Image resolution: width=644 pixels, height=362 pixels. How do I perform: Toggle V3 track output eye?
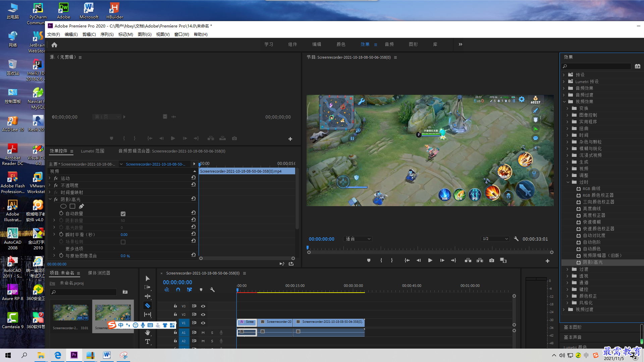pyautogui.click(x=203, y=306)
